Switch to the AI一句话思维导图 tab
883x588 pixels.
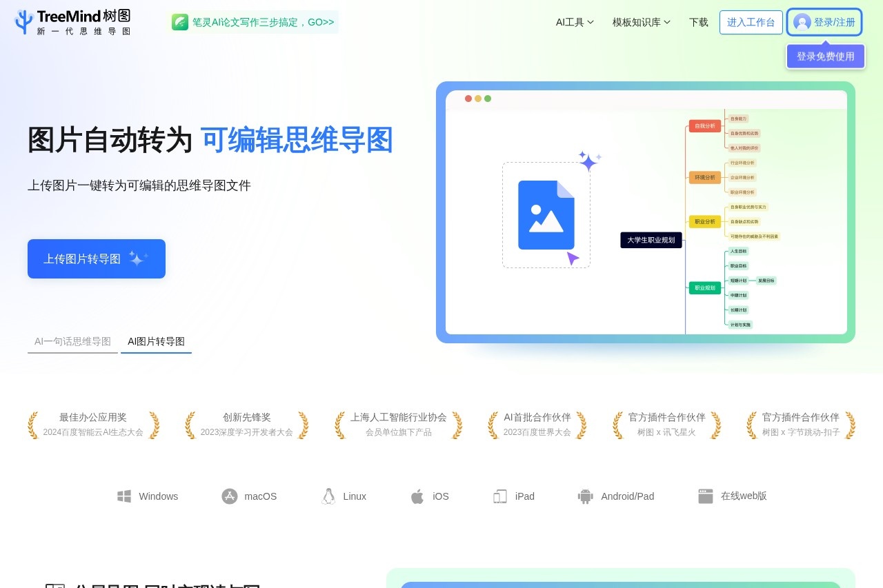click(72, 341)
